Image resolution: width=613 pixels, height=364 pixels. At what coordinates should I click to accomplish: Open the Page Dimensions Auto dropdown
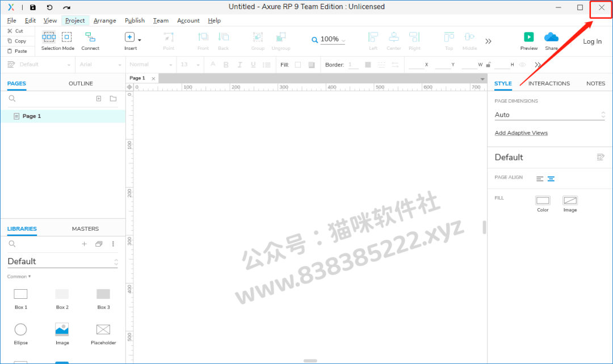coord(549,115)
